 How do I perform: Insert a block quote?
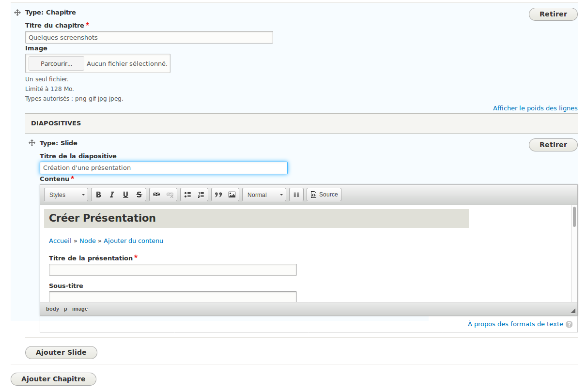(218, 195)
